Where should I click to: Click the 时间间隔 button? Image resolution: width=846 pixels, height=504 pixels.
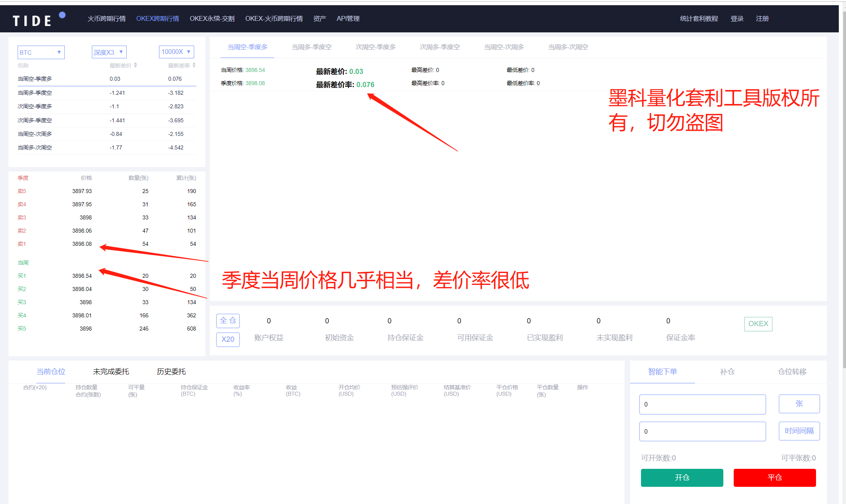pyautogui.click(x=799, y=431)
